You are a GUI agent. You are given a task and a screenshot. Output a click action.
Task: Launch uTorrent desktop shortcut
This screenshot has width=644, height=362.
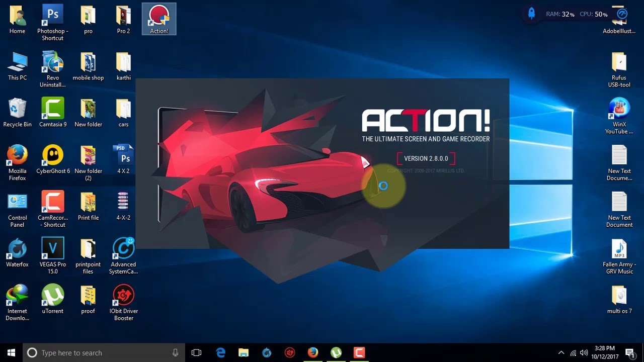(53, 299)
